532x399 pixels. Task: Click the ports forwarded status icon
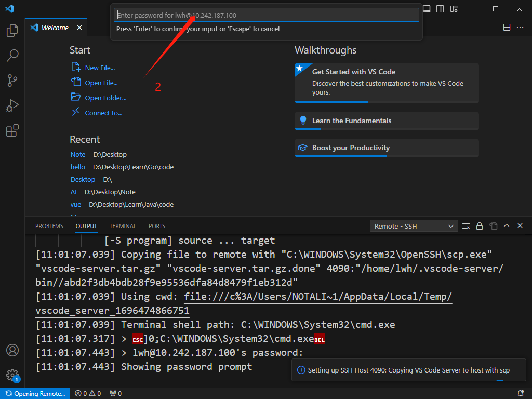click(x=116, y=394)
